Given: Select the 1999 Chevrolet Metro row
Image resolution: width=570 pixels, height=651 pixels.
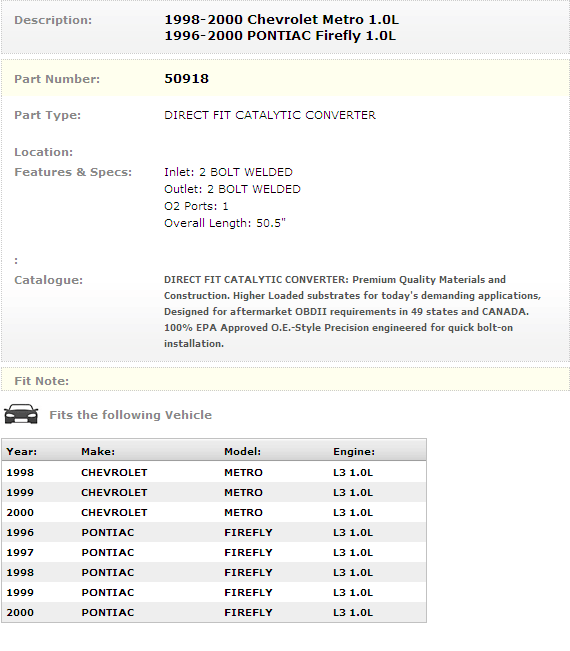Looking at the screenshot, I should [x=214, y=492].
